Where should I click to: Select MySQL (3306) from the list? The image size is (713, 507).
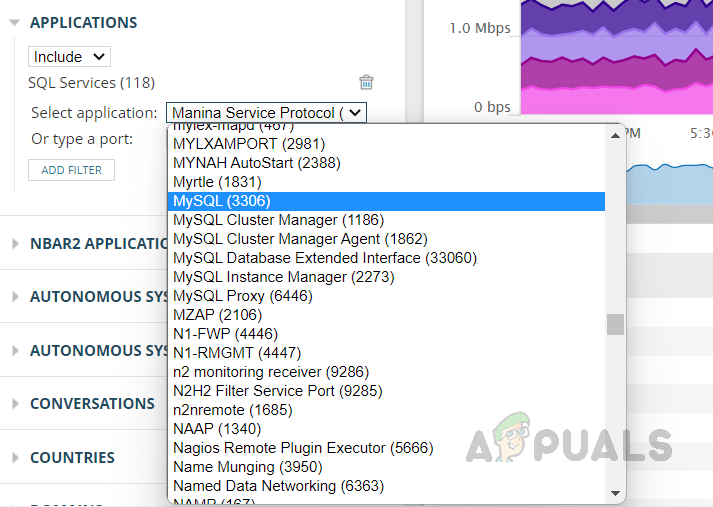(x=221, y=201)
